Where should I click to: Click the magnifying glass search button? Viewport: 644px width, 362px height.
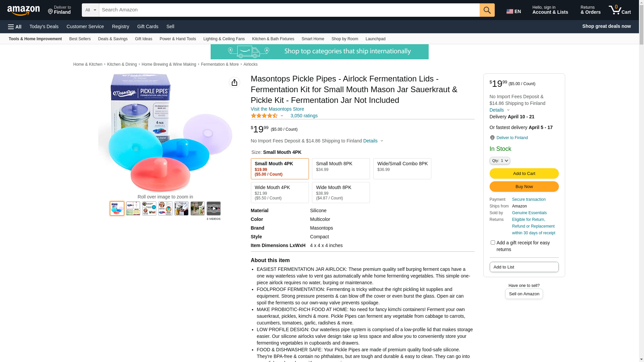coord(487,10)
